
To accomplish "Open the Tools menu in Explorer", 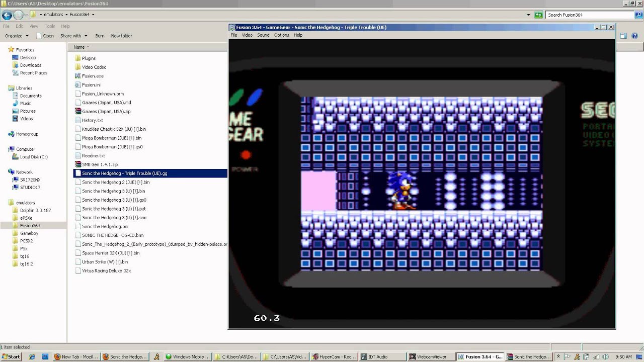I will (50, 26).
